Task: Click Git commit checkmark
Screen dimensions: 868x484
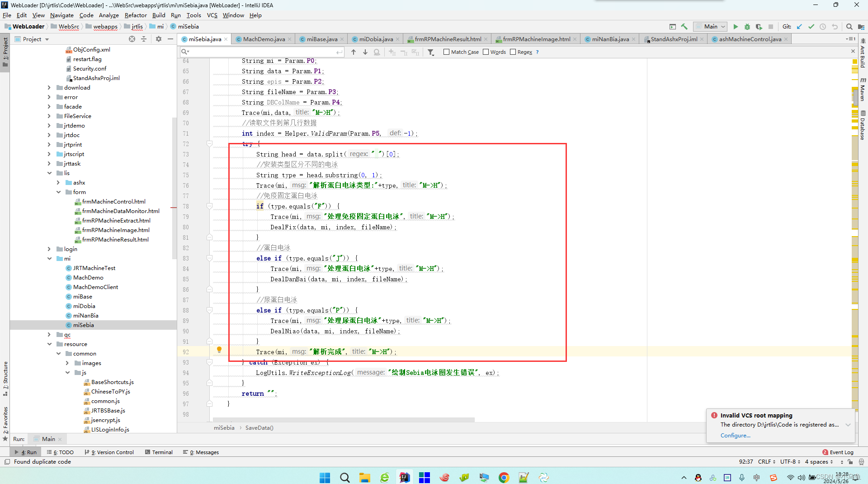Action: (x=811, y=27)
